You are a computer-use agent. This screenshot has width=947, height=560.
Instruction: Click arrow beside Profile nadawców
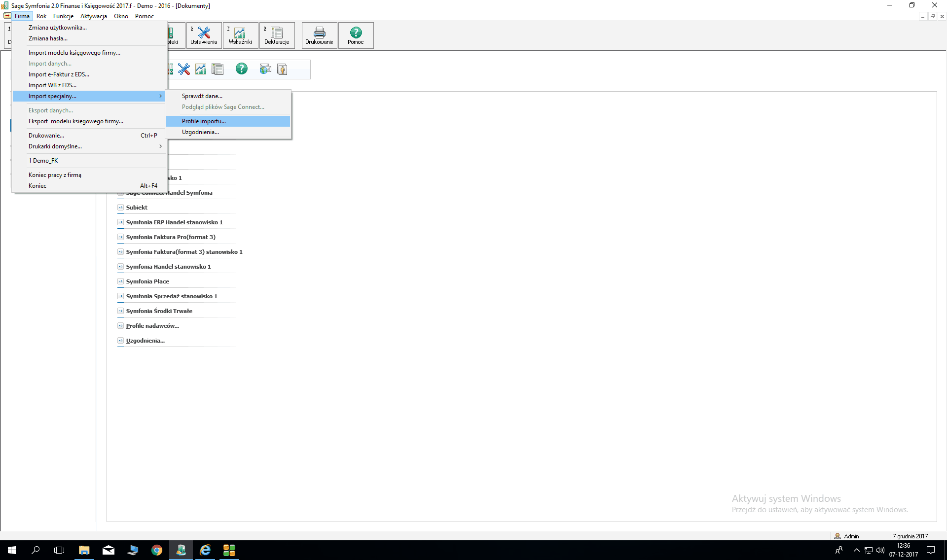(120, 326)
